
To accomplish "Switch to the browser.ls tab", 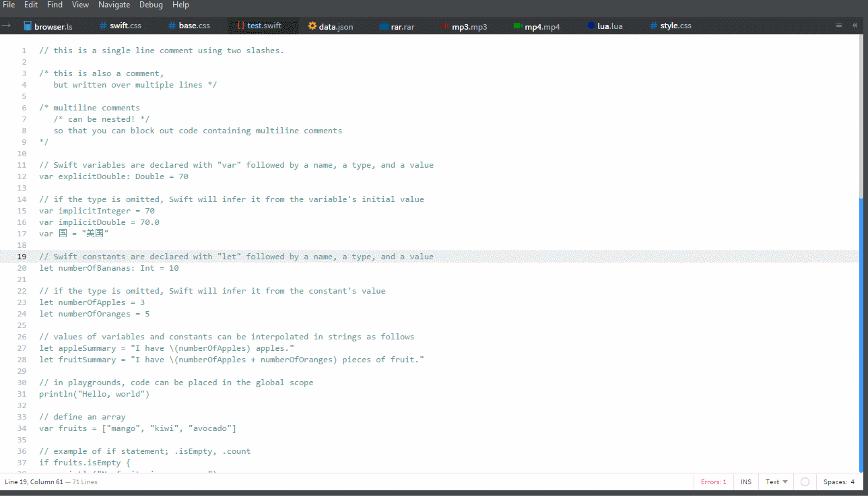I will [48, 26].
